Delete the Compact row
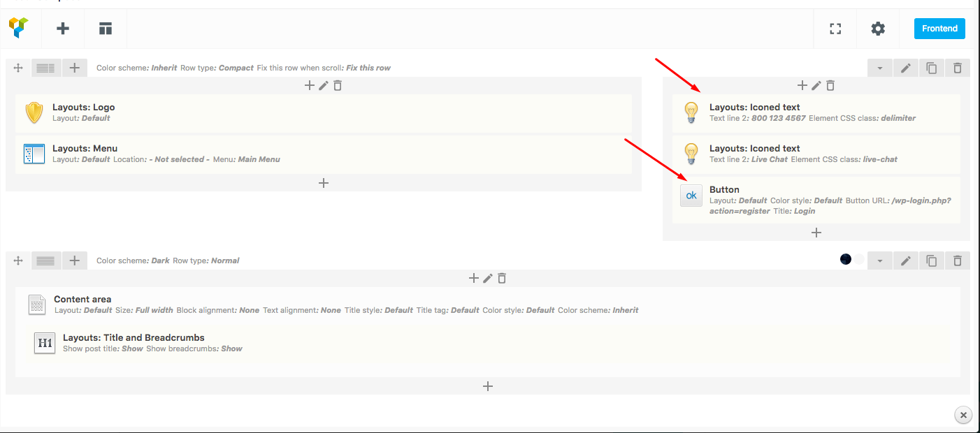 pos(958,68)
